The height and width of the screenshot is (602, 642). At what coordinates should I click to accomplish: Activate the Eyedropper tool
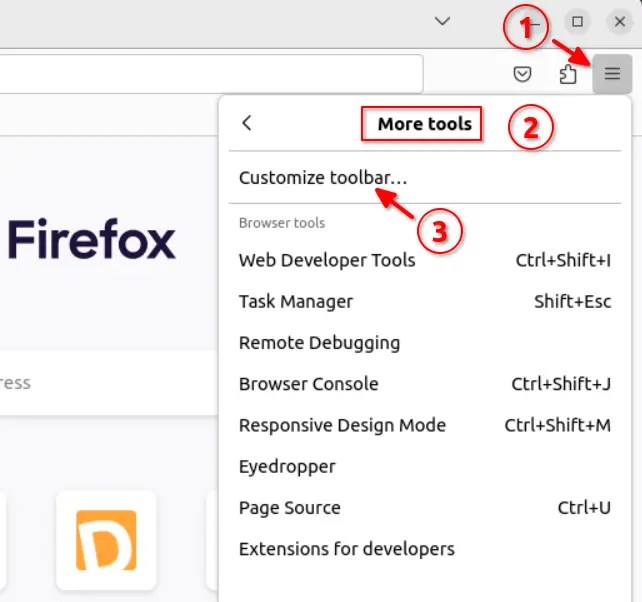[x=425, y=467]
